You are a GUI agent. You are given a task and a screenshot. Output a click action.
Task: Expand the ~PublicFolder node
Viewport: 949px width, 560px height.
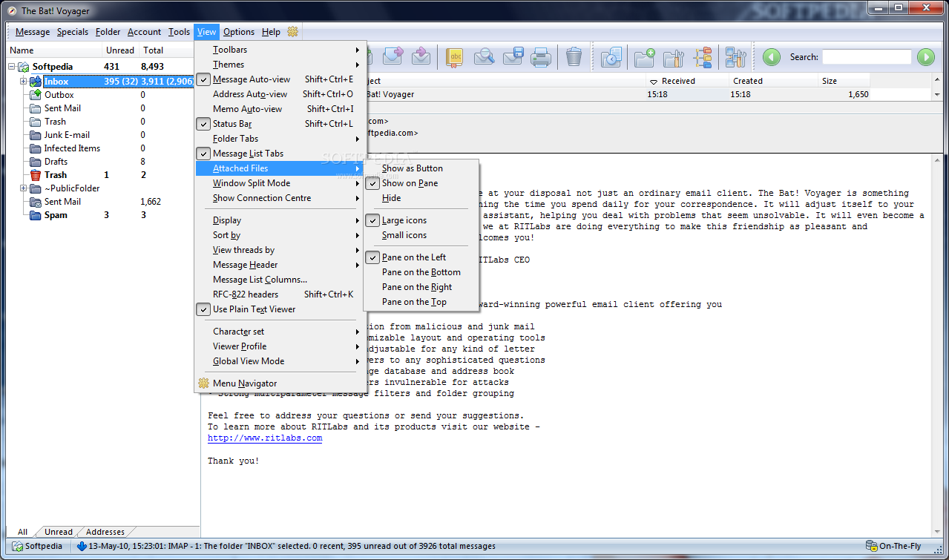24,188
